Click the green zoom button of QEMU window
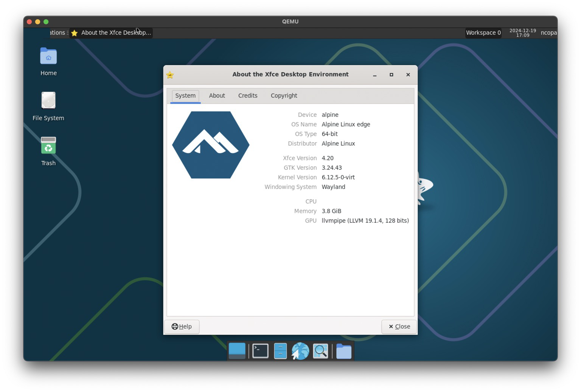This screenshot has height=392, width=581. (46, 22)
